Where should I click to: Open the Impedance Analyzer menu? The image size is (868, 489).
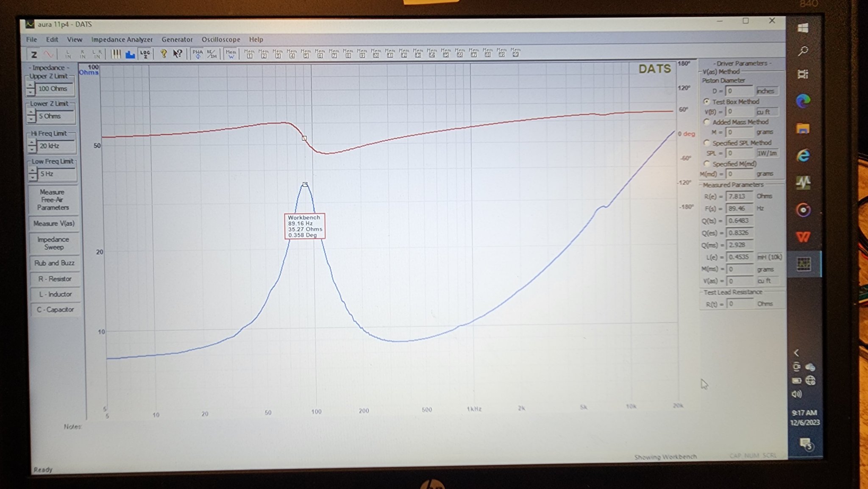point(122,39)
